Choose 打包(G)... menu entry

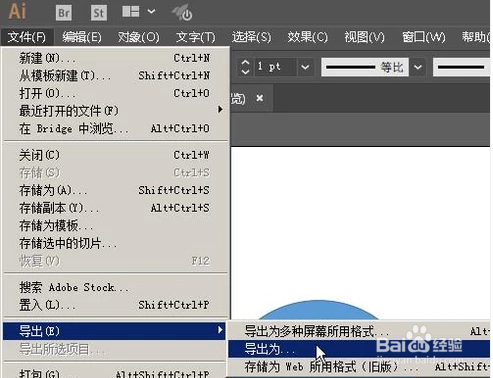[115, 373]
